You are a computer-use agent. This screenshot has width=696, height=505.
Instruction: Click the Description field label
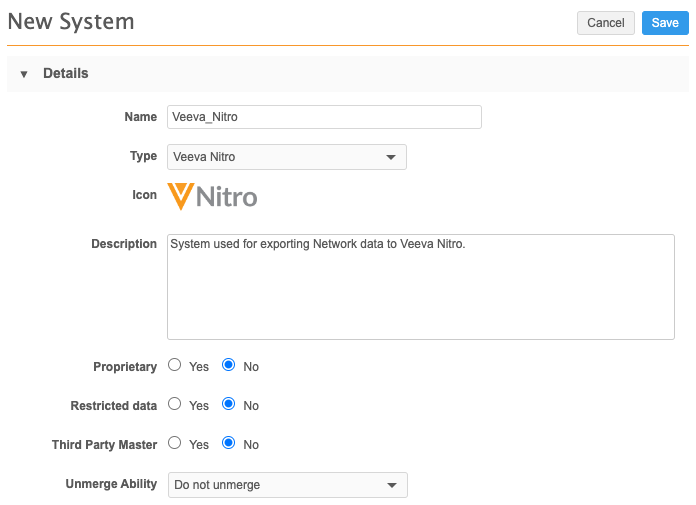[124, 244]
